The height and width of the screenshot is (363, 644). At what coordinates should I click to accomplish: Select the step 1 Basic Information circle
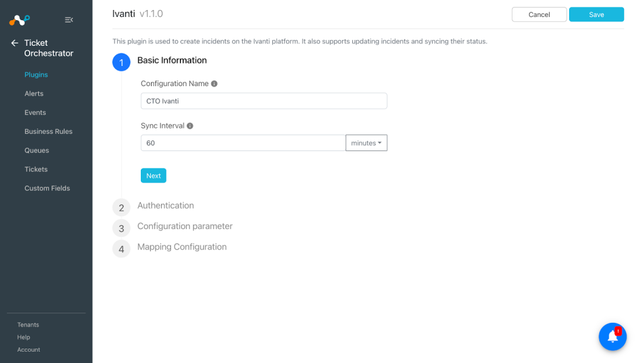pos(121,62)
